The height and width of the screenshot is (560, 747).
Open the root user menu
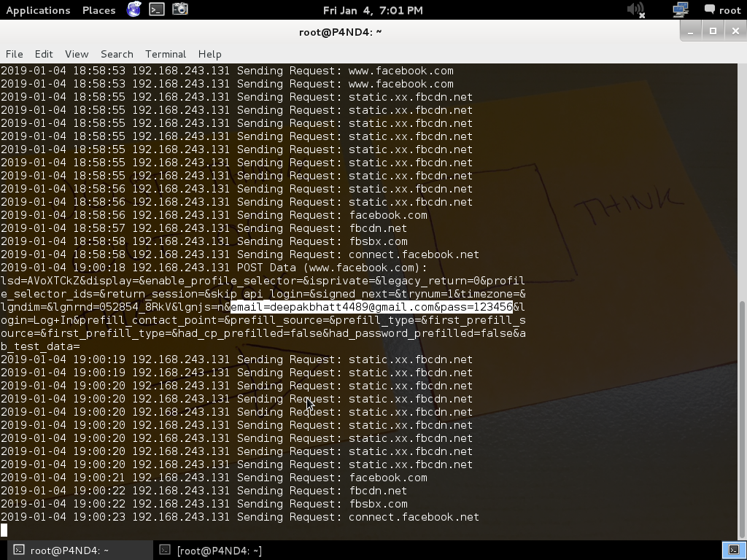pyautogui.click(x=723, y=10)
